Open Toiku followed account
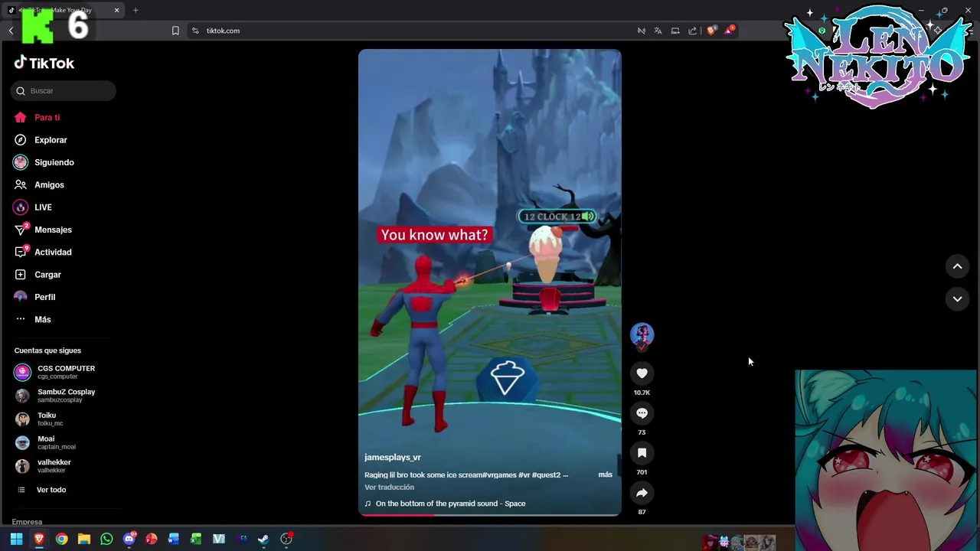 (39, 419)
